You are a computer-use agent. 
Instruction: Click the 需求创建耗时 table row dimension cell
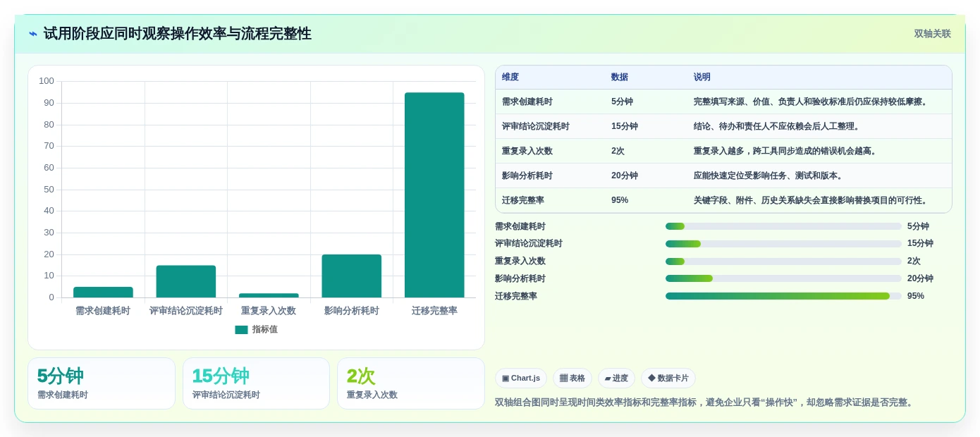pos(527,101)
